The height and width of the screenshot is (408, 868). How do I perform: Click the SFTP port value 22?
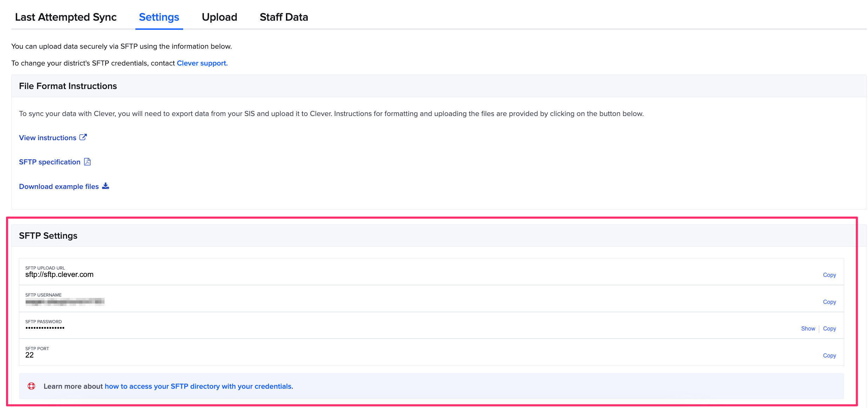coord(29,355)
